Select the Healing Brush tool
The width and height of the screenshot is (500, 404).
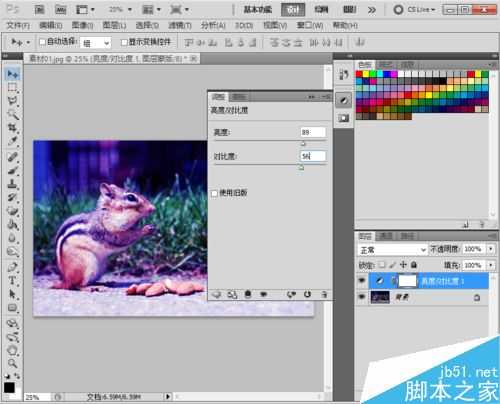pyautogui.click(x=13, y=157)
